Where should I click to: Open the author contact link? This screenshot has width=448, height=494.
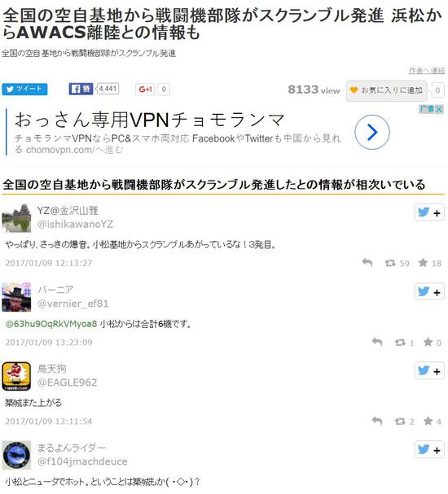tap(427, 70)
